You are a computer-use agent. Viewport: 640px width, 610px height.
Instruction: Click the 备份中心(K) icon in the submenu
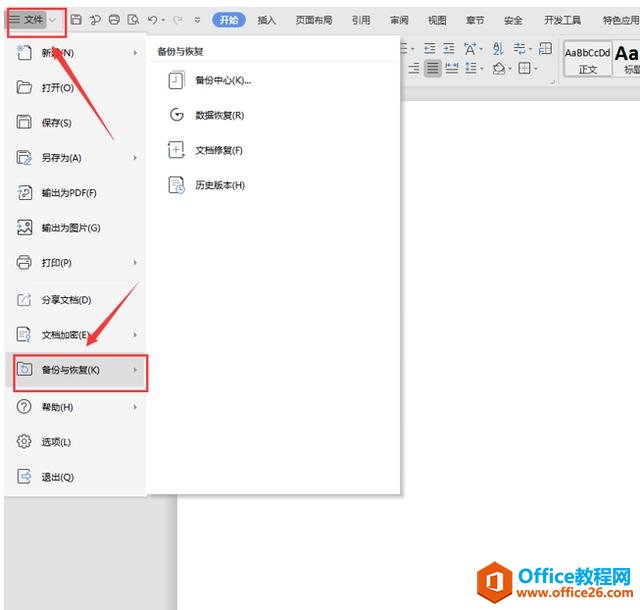tap(176, 80)
